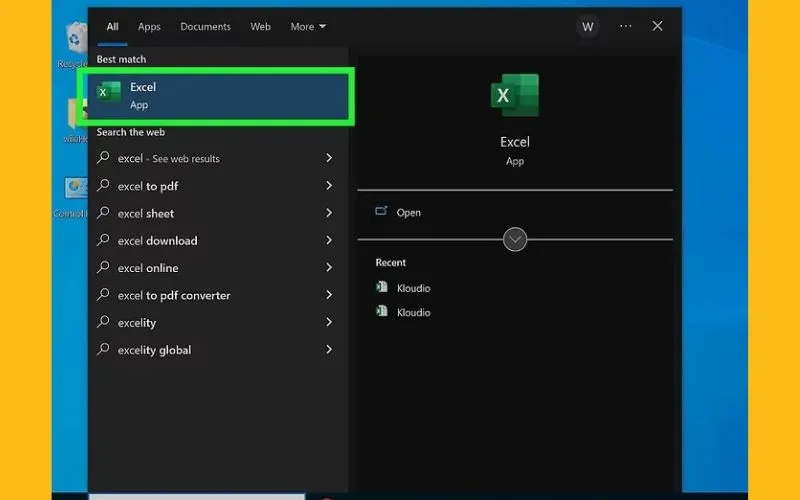The height and width of the screenshot is (500, 800).
Task: Expand arrow next to 'excel sheet'
Action: pyautogui.click(x=329, y=213)
